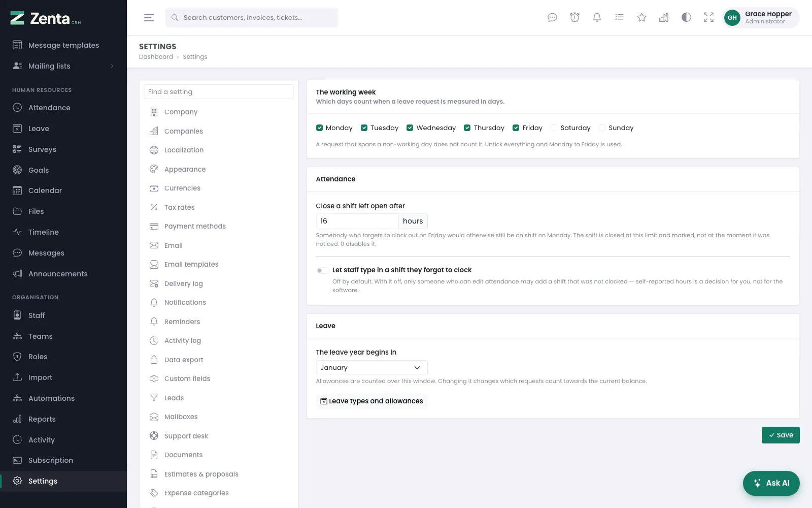Open Localization settings section
Viewport: 812px width, 508px height.
(219, 150)
